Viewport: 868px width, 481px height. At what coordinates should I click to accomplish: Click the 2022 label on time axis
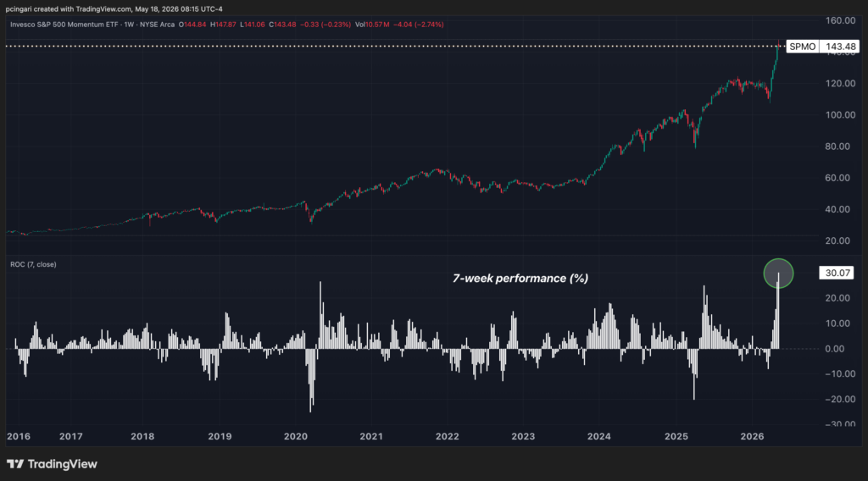point(448,437)
